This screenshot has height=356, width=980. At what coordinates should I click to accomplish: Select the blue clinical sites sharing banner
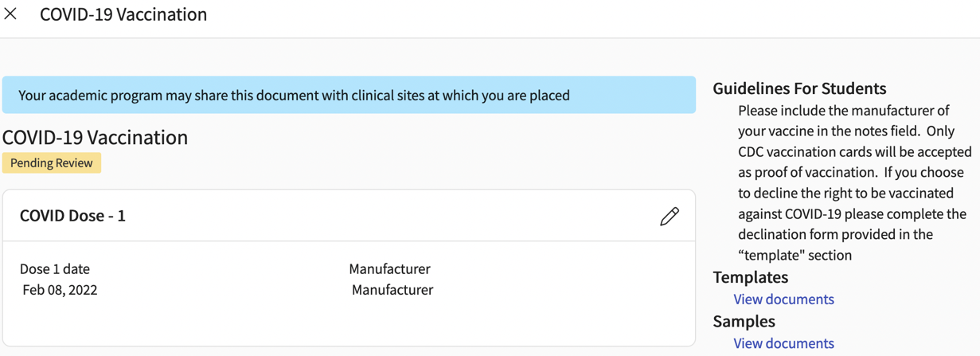[x=349, y=96]
